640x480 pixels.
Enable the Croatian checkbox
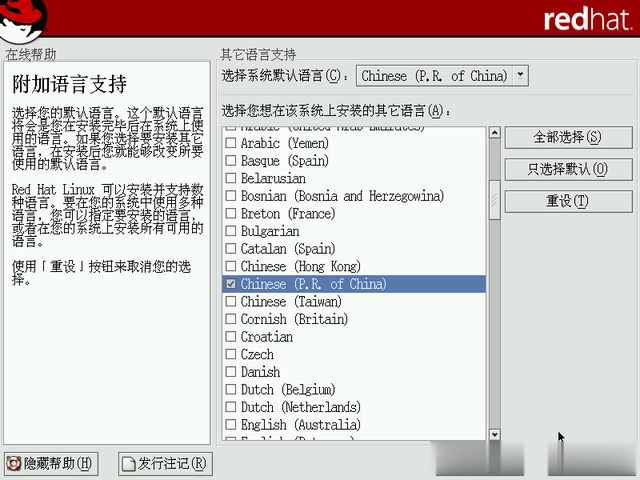click(x=231, y=336)
